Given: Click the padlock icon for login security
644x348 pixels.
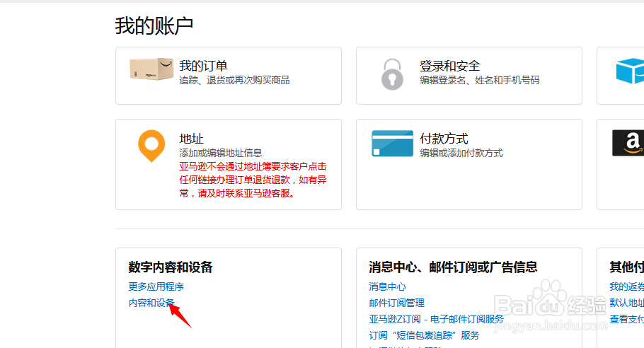Looking at the screenshot, I should pos(392,74).
